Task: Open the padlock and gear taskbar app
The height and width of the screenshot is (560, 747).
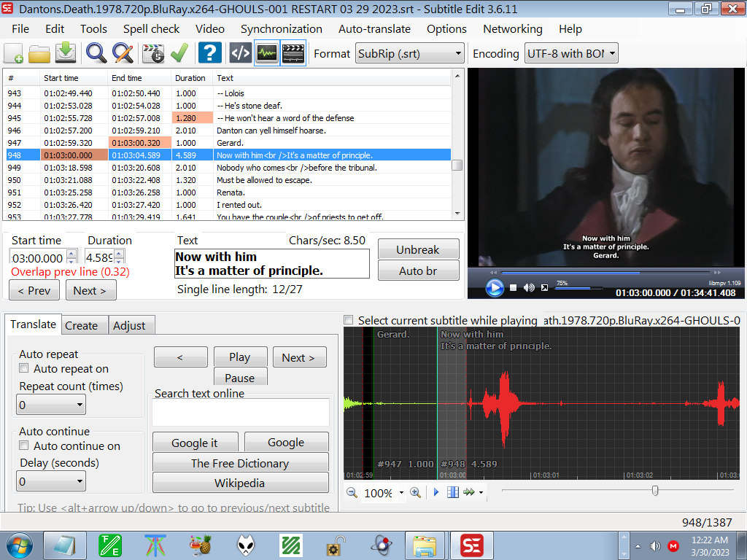Action: tap(336, 545)
